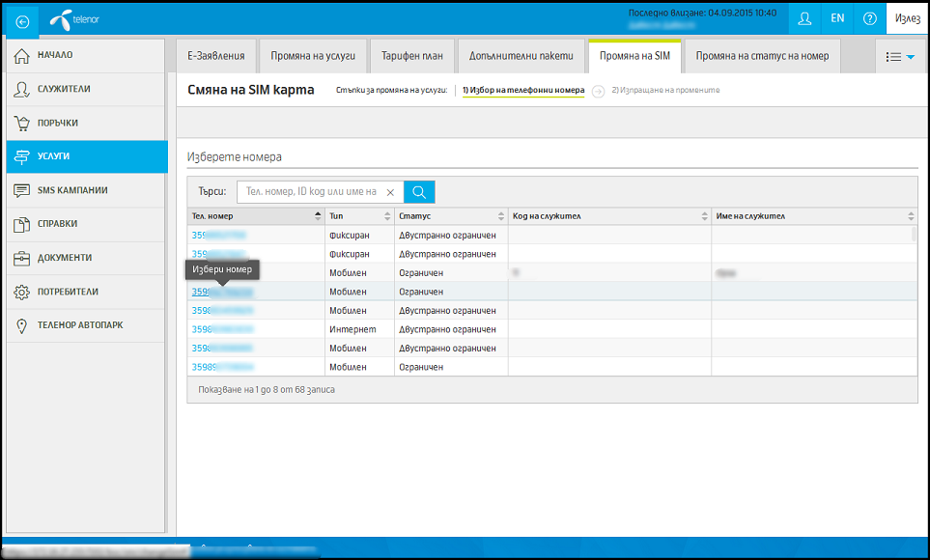This screenshot has width=930, height=560.
Task: Sort table by Име на служител column
Action: pos(814,216)
